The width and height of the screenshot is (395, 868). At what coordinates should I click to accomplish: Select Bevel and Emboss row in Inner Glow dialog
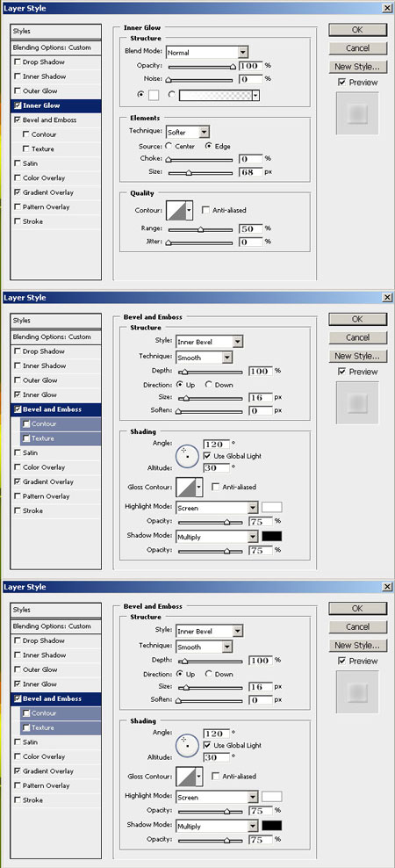click(56, 120)
